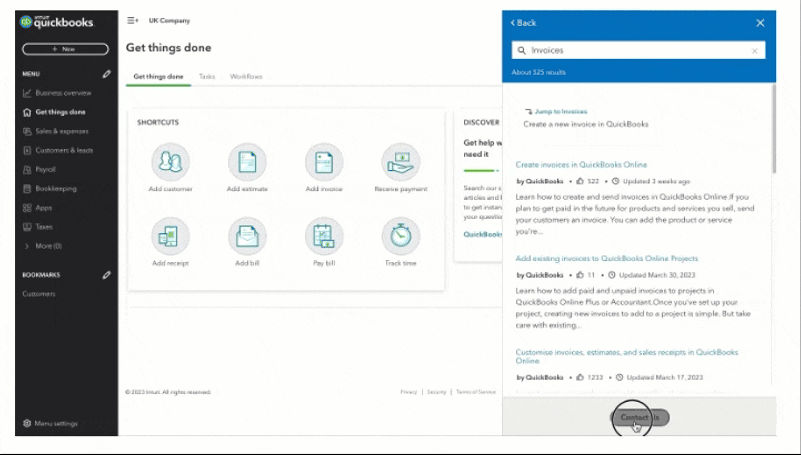Image resolution: width=801 pixels, height=455 pixels.
Task: Click the magnifier icon in help search
Action: [x=522, y=51]
